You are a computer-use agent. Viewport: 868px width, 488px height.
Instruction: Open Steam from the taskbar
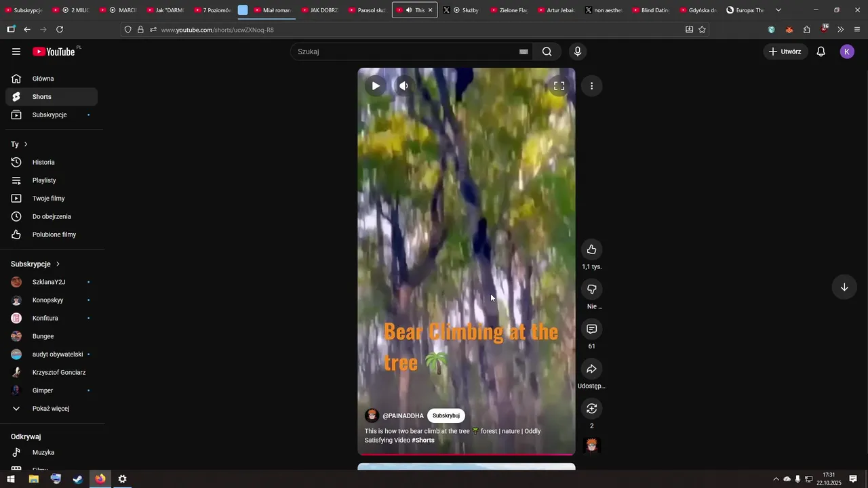[x=78, y=479]
